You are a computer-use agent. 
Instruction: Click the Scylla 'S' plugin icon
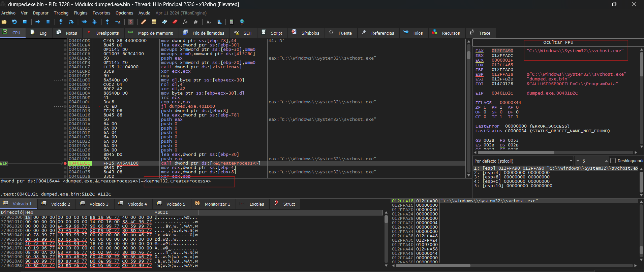[x=131, y=22]
